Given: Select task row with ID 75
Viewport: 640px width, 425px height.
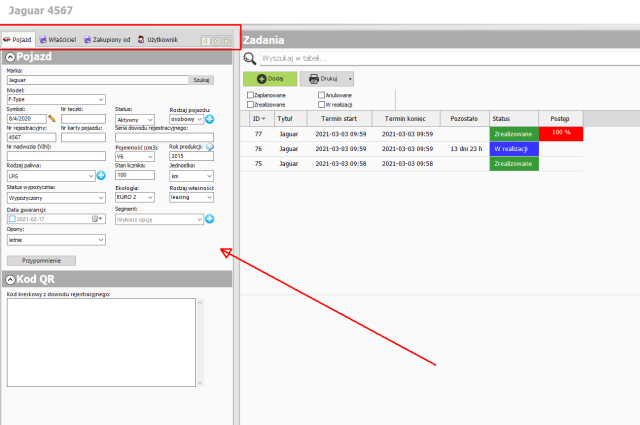Looking at the screenshot, I should (411, 163).
